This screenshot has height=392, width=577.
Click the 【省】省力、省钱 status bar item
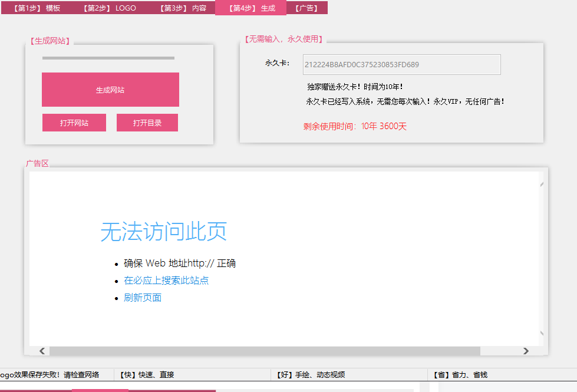pyautogui.click(x=460, y=375)
